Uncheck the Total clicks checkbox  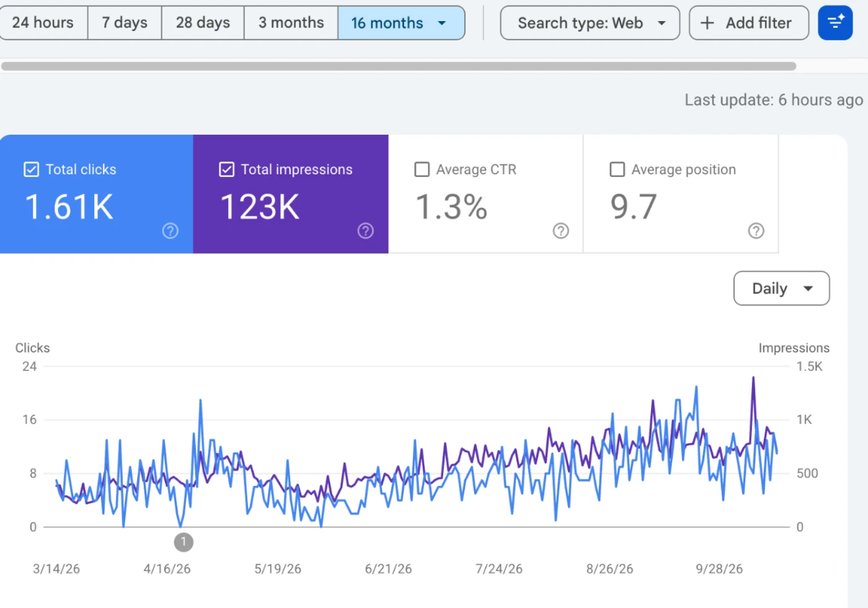[31, 169]
